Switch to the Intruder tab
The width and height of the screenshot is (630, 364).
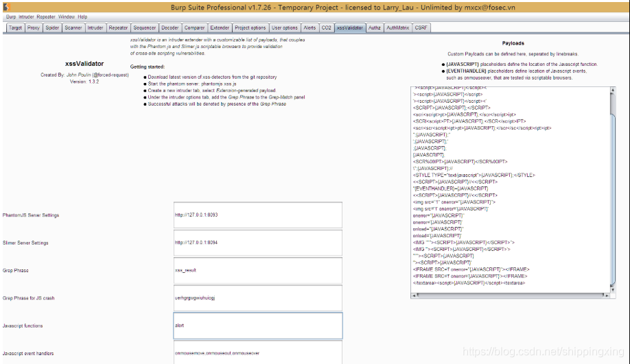pyautogui.click(x=95, y=27)
